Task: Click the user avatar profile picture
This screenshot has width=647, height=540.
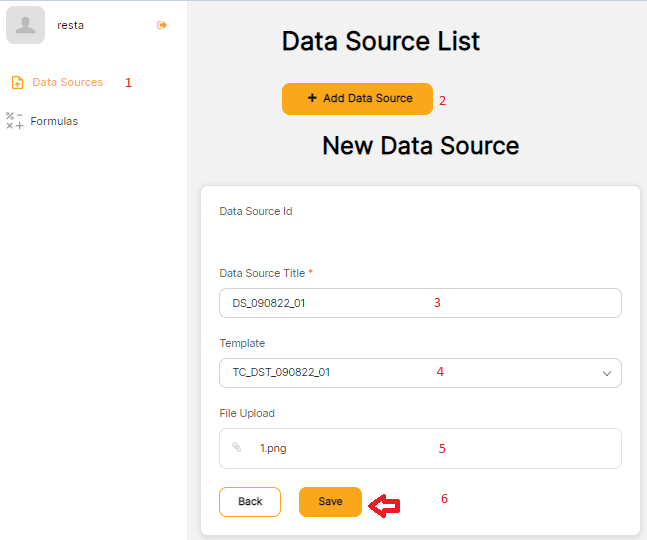Action: click(26, 25)
